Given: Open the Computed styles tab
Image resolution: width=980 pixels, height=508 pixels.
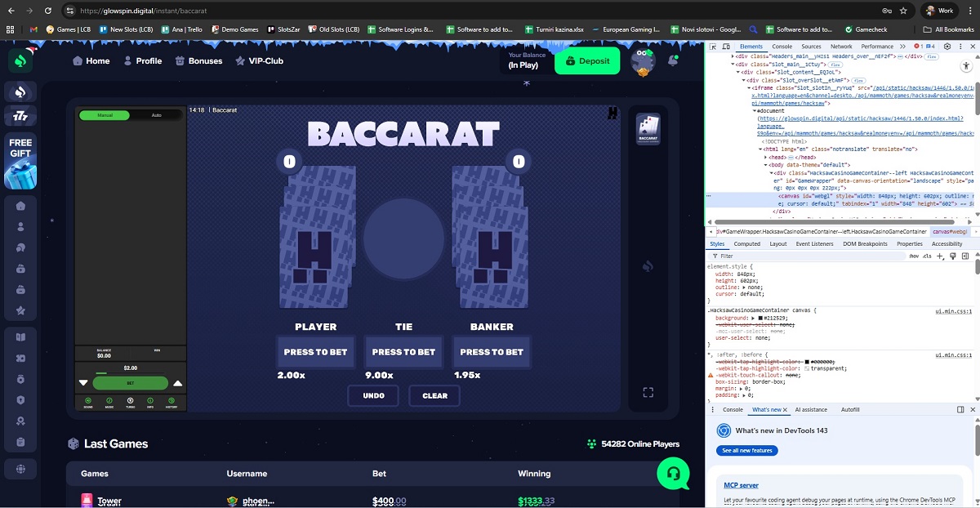Looking at the screenshot, I should point(746,243).
